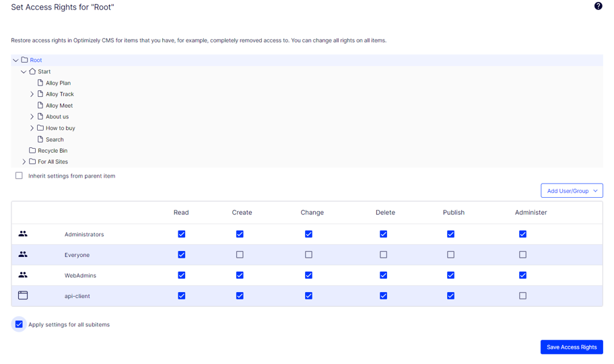Click the Save Access Rights button
The width and height of the screenshot is (614, 364).
571,347
